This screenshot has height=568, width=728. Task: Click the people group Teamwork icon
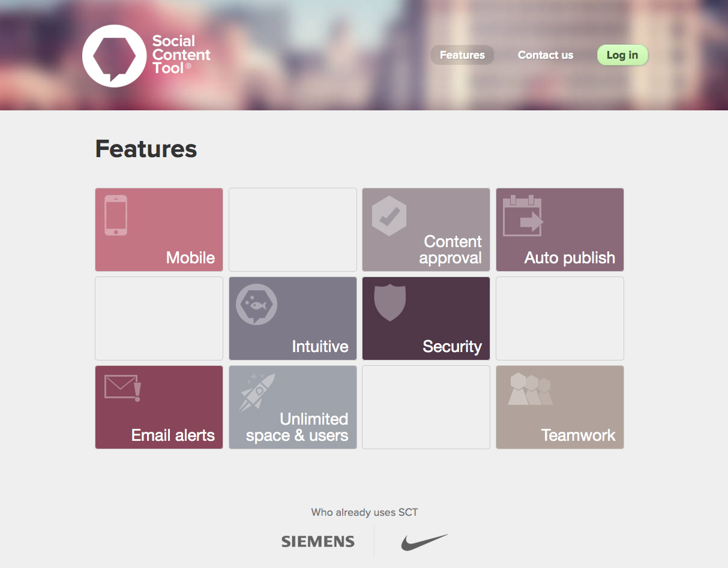(531, 389)
